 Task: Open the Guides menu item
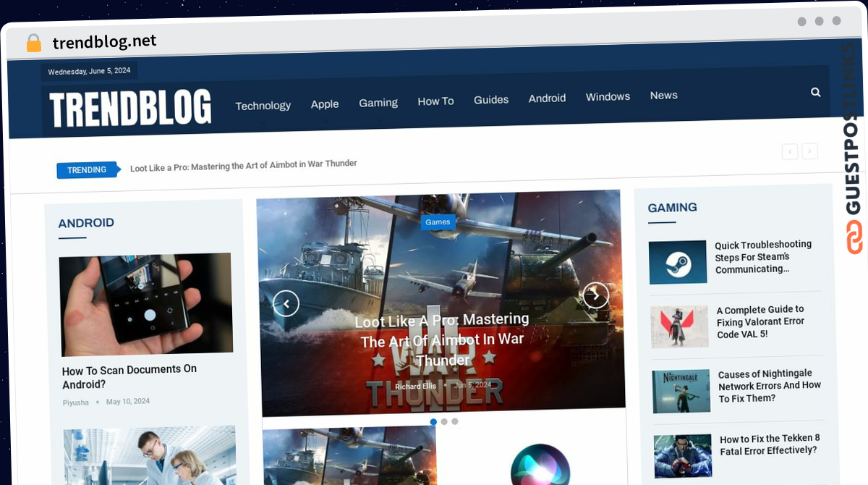pyautogui.click(x=491, y=100)
